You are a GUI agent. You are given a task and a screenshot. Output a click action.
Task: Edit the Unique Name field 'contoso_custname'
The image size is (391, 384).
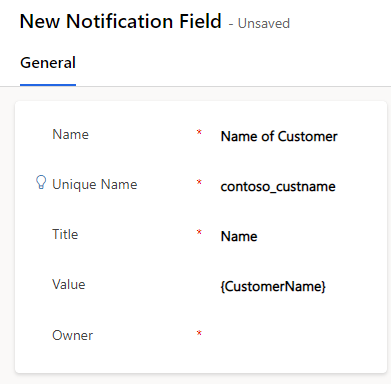point(278,186)
